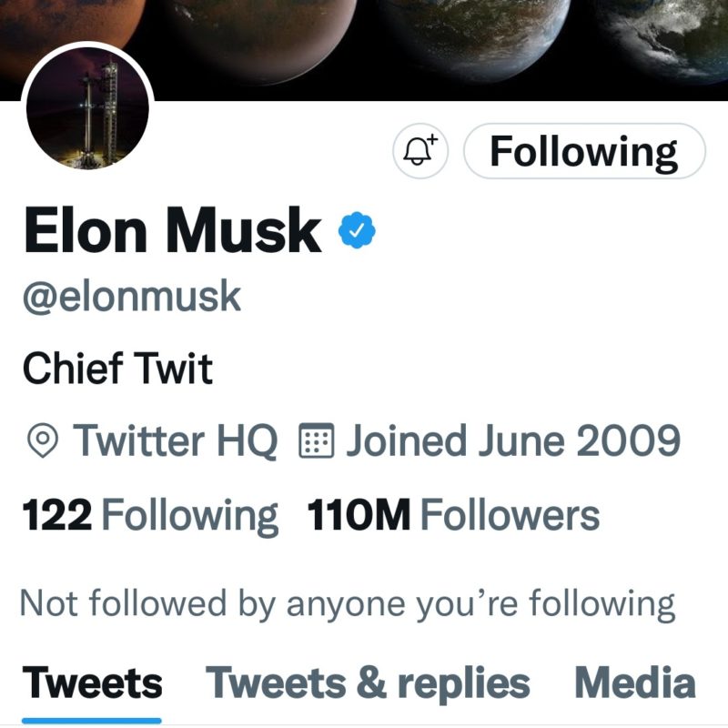Screen dimensions: 728x728
Task: Click the Joined June 2009 text
Action: (x=512, y=442)
